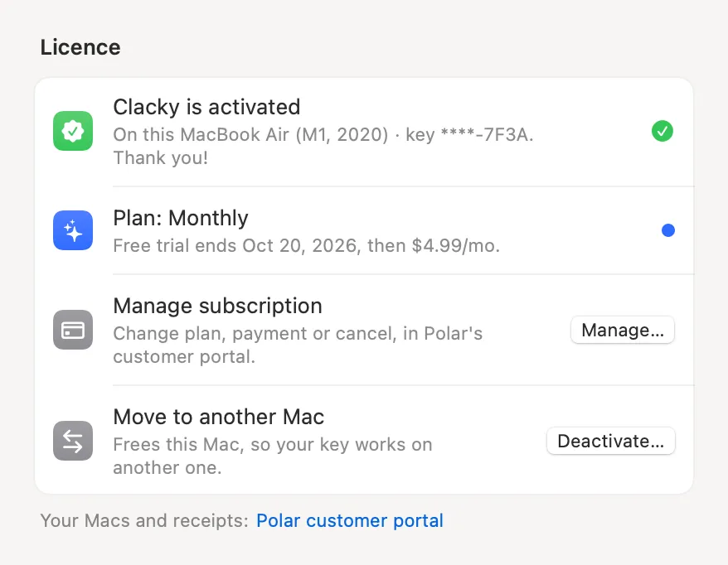Select the 'Plan: Monthly' title
728x565 pixels.
(181, 218)
